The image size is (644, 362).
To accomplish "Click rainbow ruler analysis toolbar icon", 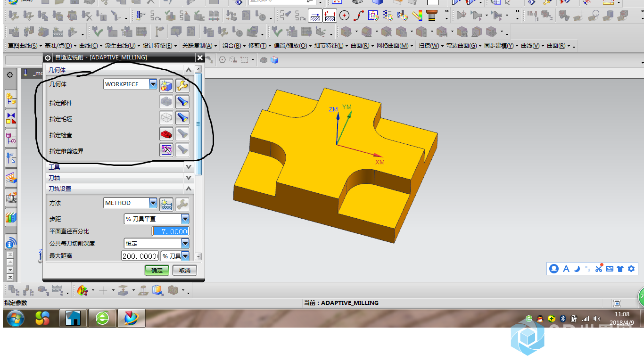I will point(417,16).
